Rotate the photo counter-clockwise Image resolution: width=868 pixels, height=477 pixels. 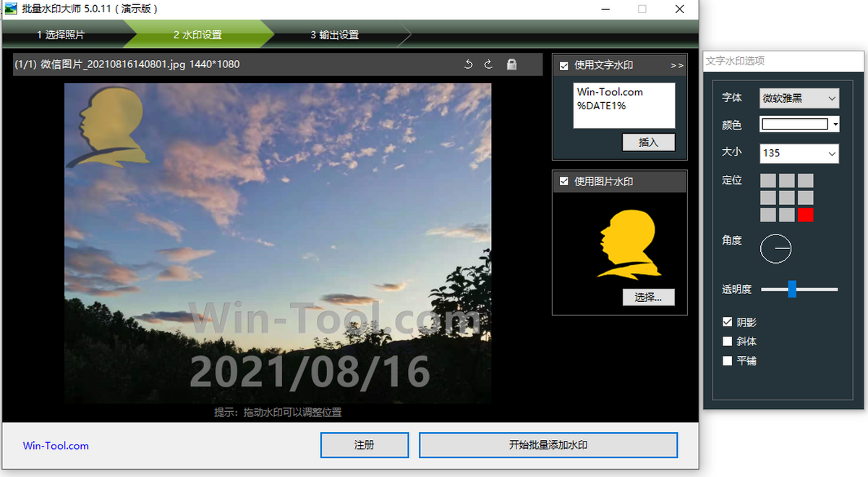click(x=468, y=64)
